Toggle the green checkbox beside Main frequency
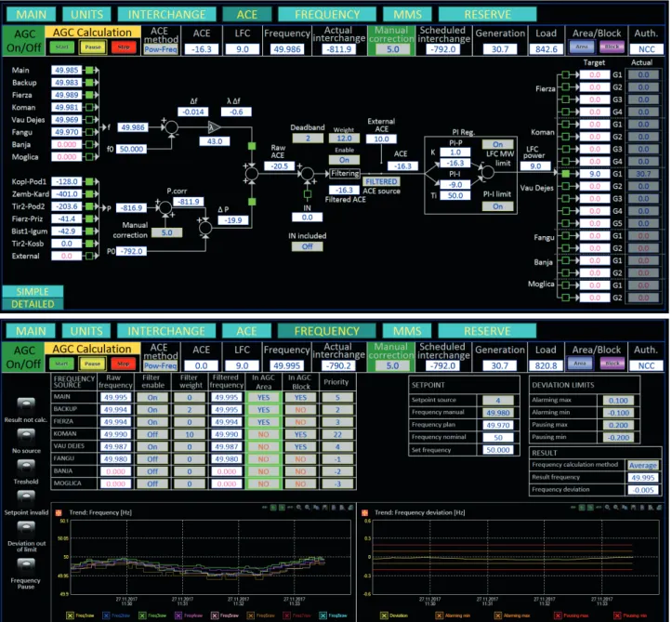 (89, 70)
